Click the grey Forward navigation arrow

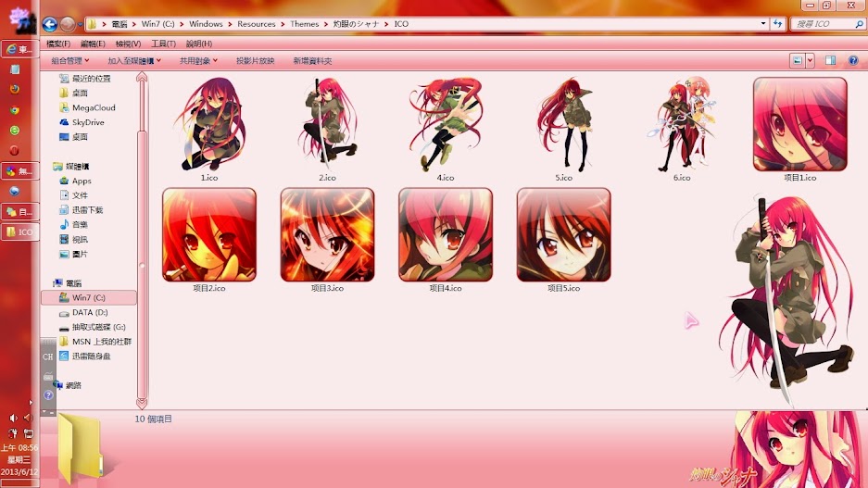pyautogui.click(x=68, y=24)
